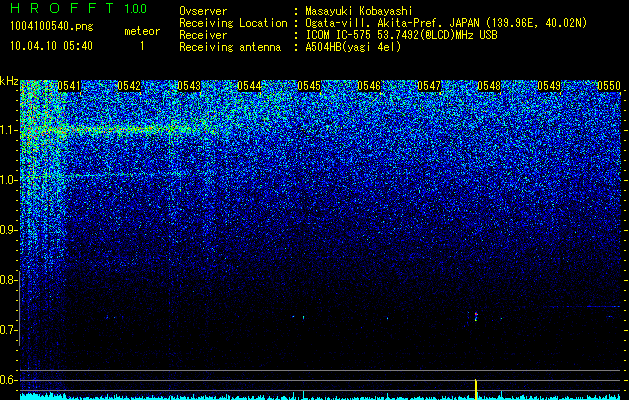The width and height of the screenshot is (629, 400).
Task: Click the 0544 time marker
Action: click(249, 86)
